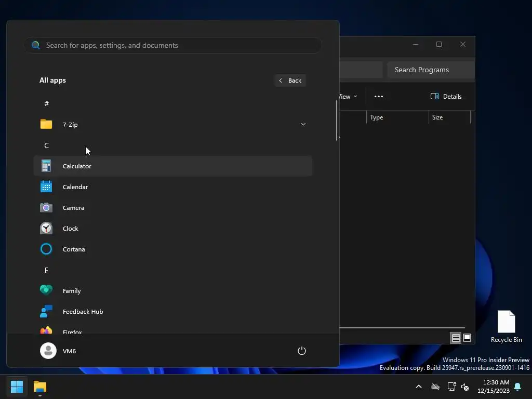Launch Calculator from its icon

coord(46,166)
